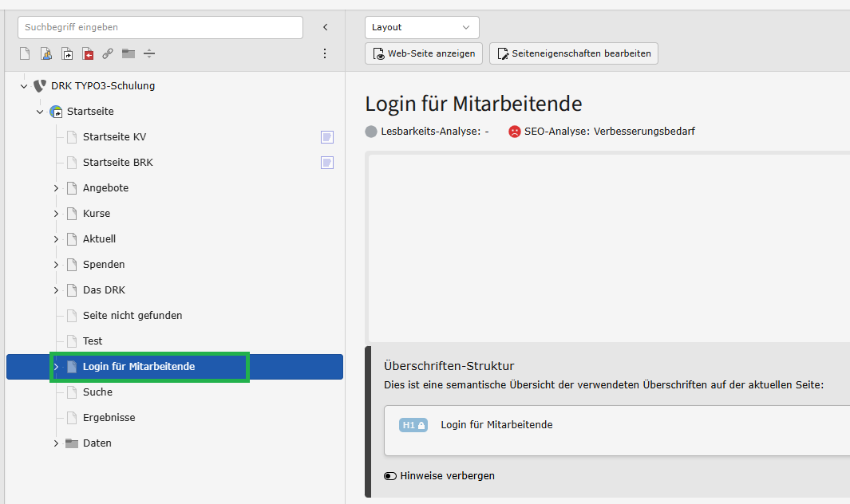This screenshot has width=850, height=504.
Task: Open the page tree three-dot options menu
Action: [325, 53]
